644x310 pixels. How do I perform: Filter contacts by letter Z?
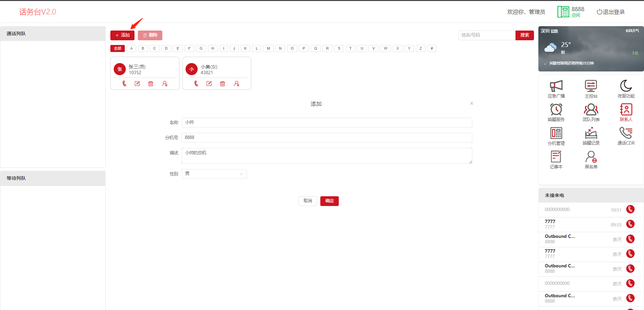pos(420,48)
